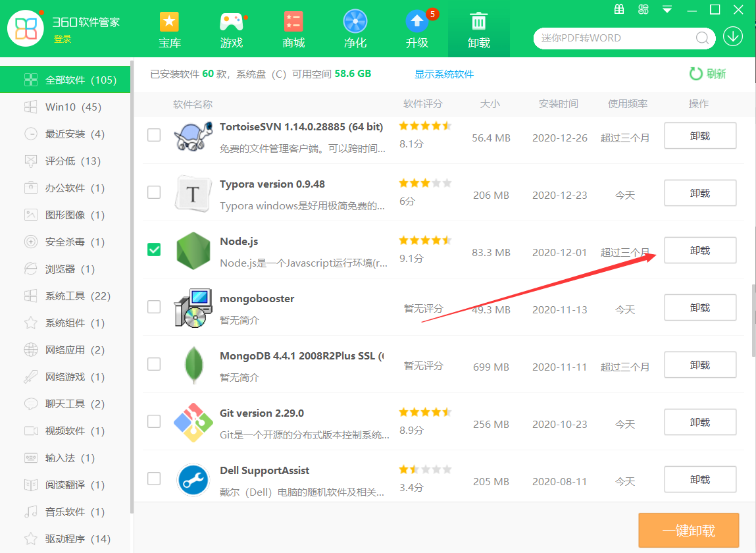Uncheck the Node.js checkbox
Image resolution: width=756 pixels, height=553 pixels.
(x=154, y=250)
